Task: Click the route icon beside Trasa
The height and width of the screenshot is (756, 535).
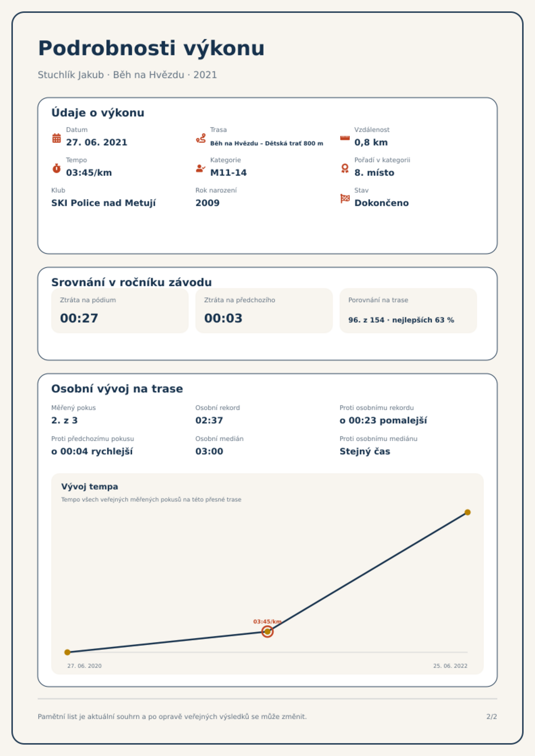Action: [201, 138]
